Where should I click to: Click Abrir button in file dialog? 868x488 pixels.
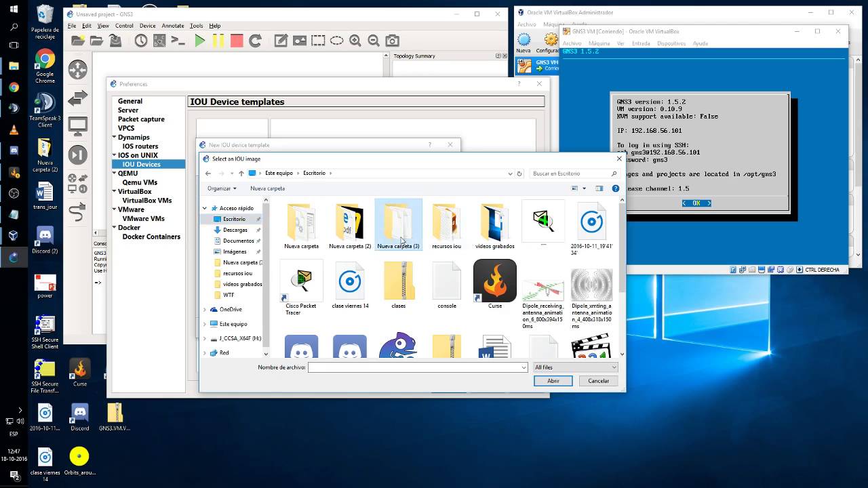click(x=553, y=381)
